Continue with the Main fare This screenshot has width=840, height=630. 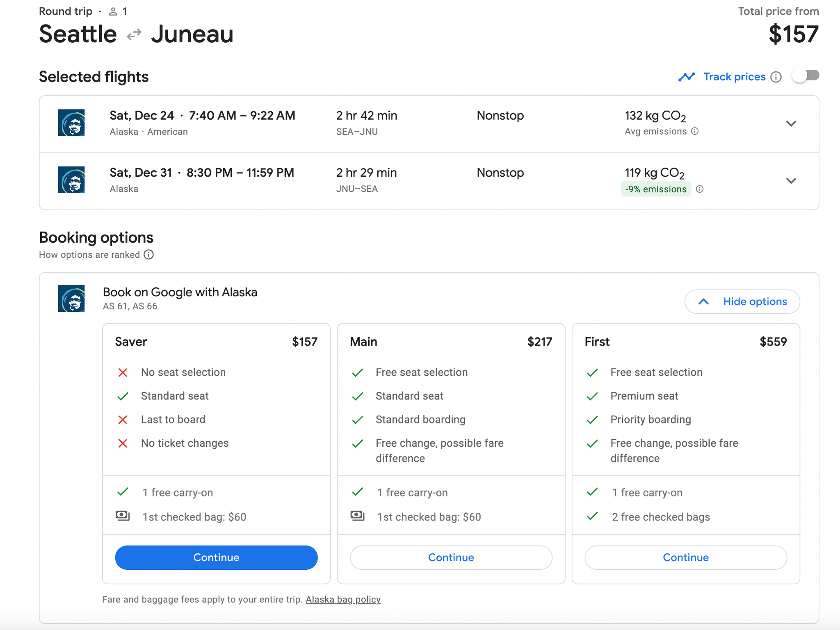coord(451,557)
